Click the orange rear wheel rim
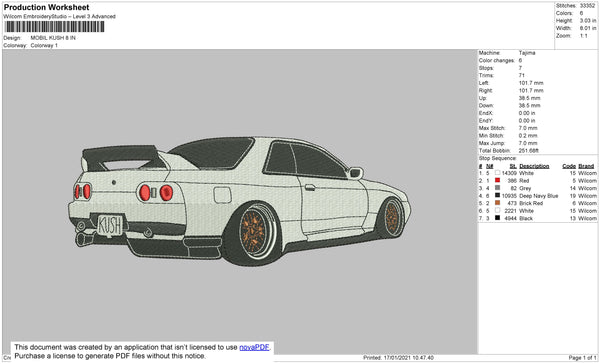The height and width of the screenshot is (364, 600). (x=253, y=231)
